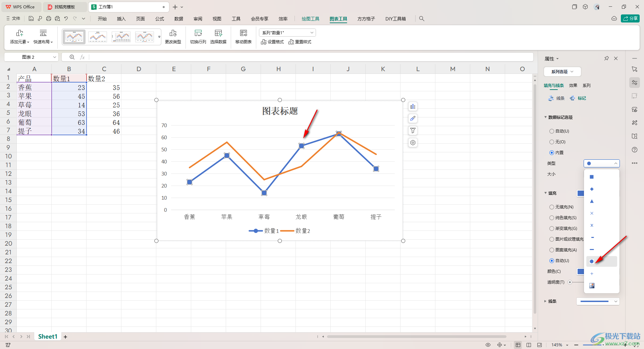
Task: Click the properties sliders icon in the right sidebar
Action: (635, 83)
